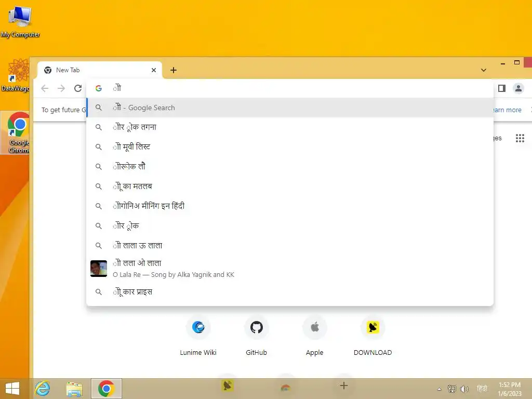
Task: Click the Chrome taskbar button
Action: 106,389
